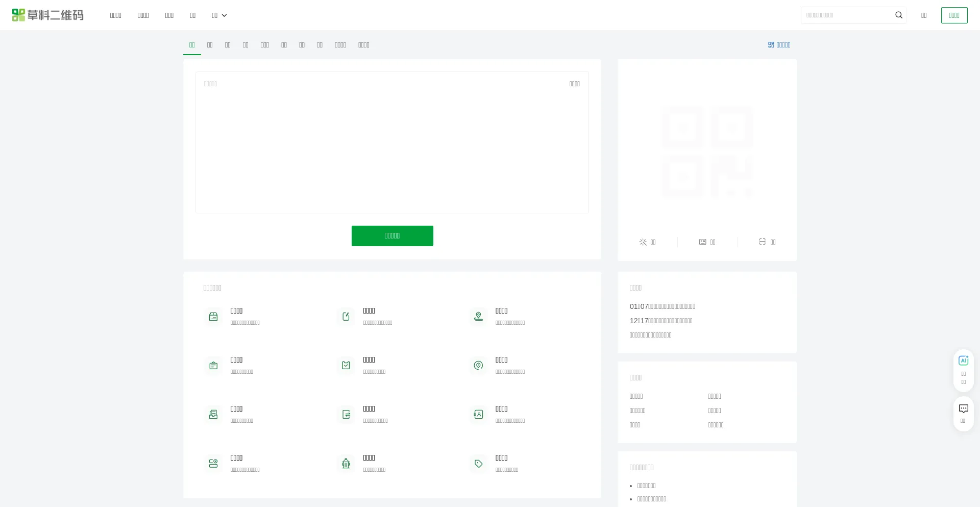Click the card label icon under QR preview

click(703, 242)
